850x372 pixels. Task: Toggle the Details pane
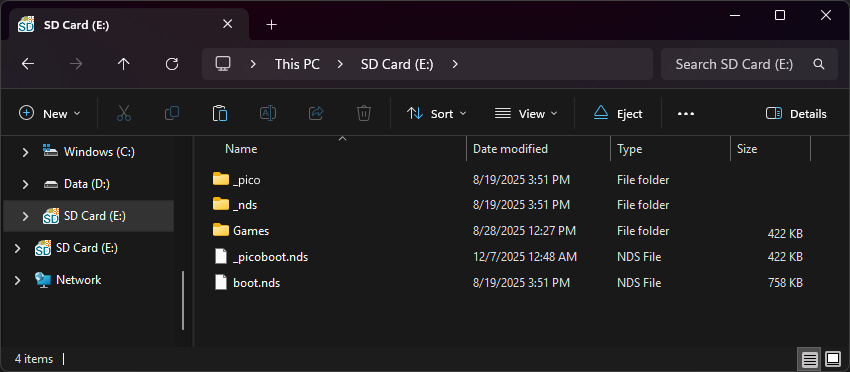796,113
